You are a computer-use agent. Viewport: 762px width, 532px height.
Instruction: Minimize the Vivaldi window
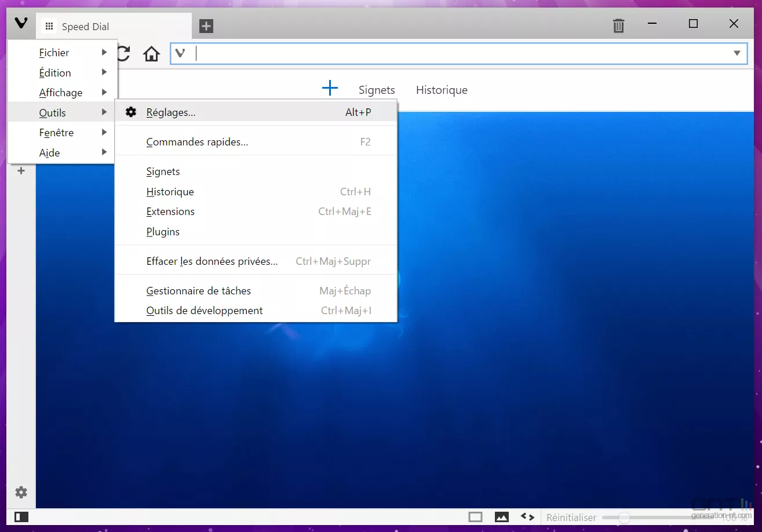click(653, 24)
